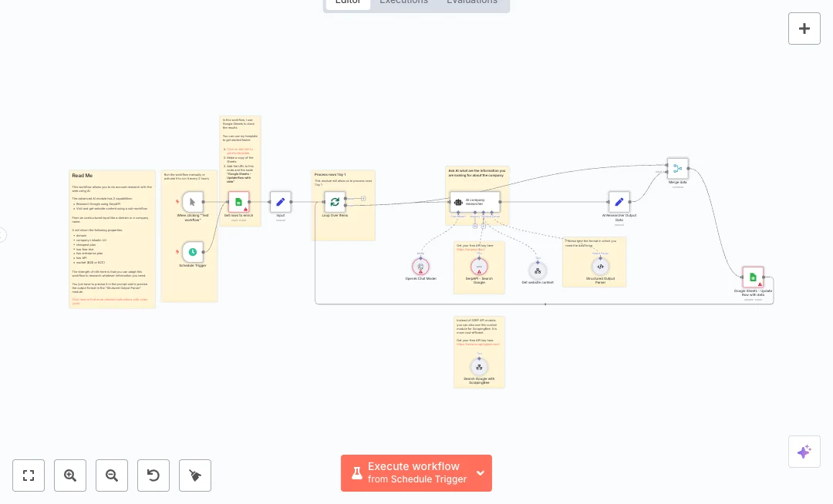Open the Merge data node
Viewport: 833px width, 504px height.
pyautogui.click(x=677, y=169)
